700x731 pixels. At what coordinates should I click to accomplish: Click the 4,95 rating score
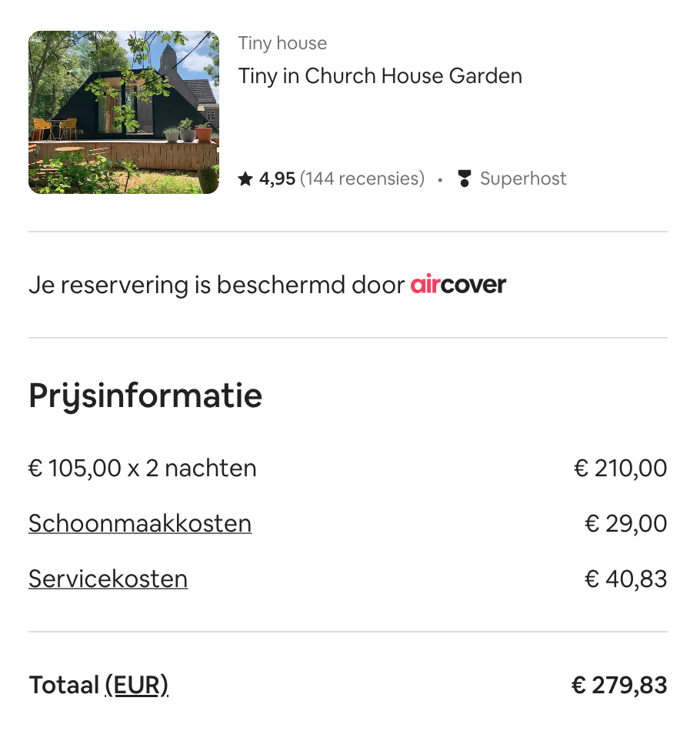[x=277, y=179]
